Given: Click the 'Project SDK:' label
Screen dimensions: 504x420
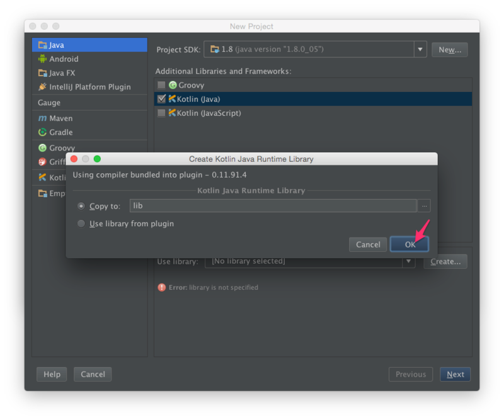Looking at the screenshot, I should tap(178, 50).
